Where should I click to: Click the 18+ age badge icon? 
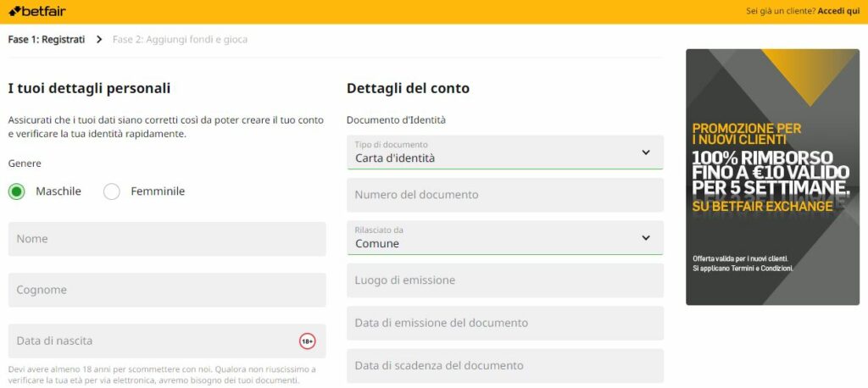(307, 341)
